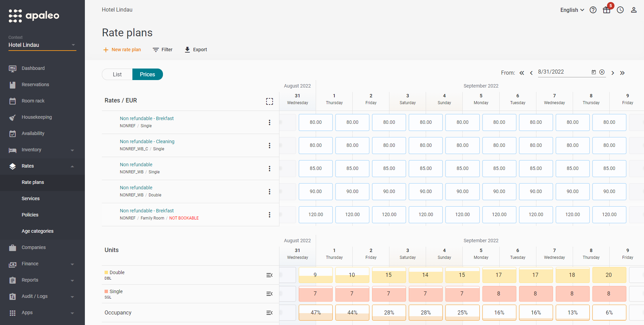Toggle the row options beside Double DBL

[x=269, y=275]
